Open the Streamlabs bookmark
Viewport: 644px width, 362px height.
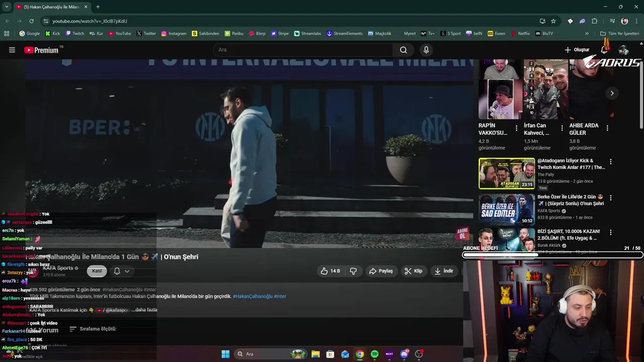[307, 34]
